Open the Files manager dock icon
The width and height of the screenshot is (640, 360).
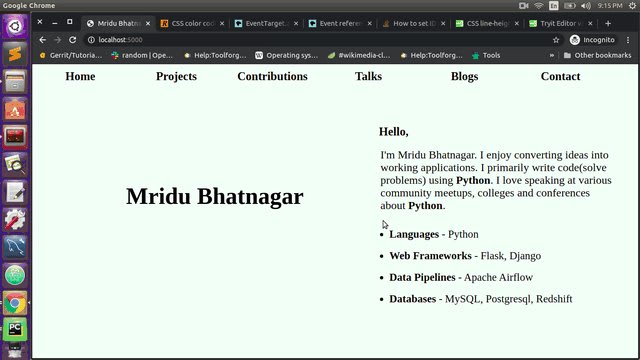pos(15,82)
